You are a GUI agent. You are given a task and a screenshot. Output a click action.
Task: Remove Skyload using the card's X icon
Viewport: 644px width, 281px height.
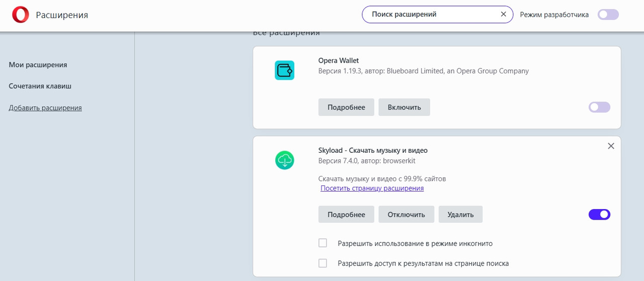[611, 146]
